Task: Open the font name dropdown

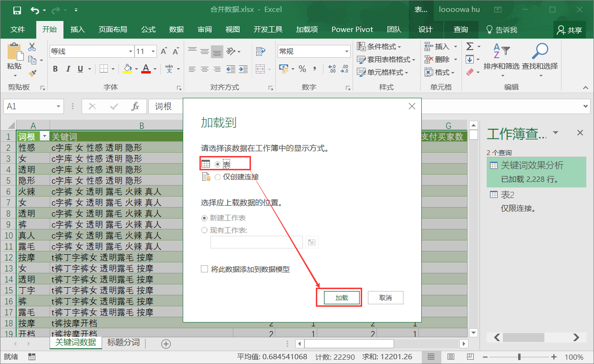Action: click(x=131, y=52)
